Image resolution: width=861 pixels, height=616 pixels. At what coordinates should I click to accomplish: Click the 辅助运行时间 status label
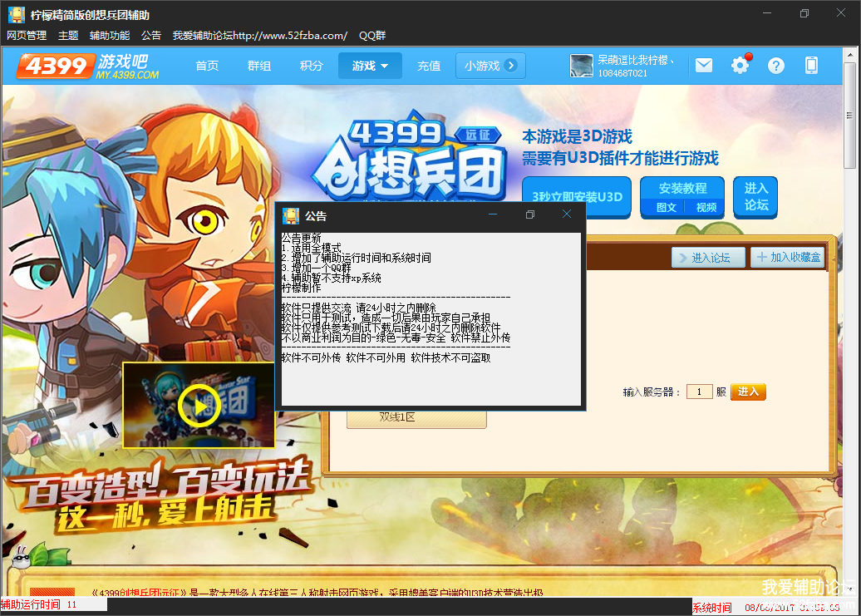point(31,605)
